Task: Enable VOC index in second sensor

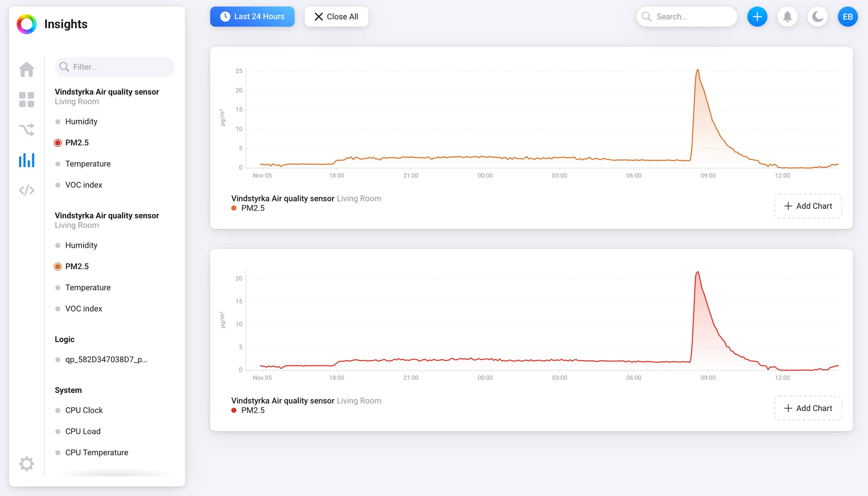Action: click(84, 309)
